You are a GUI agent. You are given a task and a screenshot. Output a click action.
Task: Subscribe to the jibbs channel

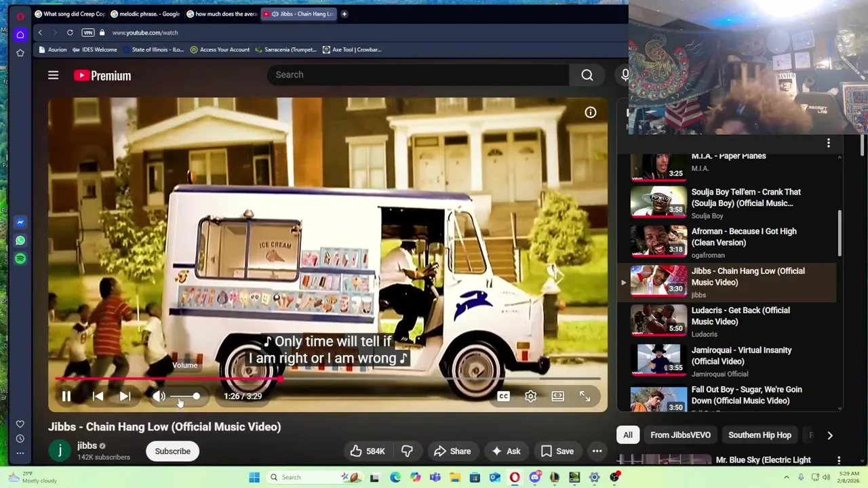tap(172, 451)
